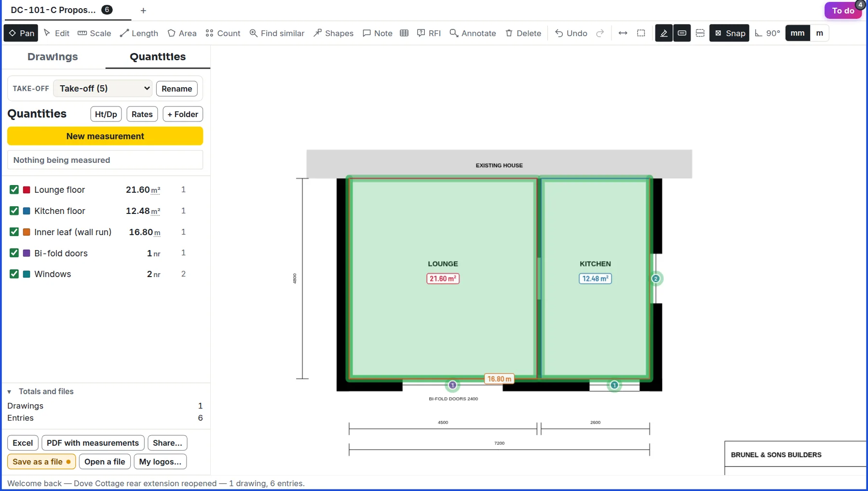Click the 12.48 m² label in the Kitchen
This screenshot has height=491, width=868.
pos(595,279)
